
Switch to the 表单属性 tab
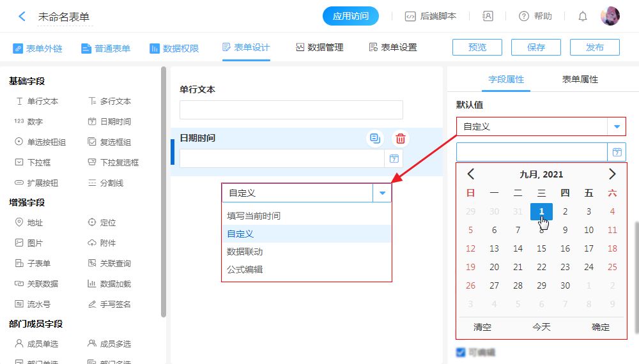tap(580, 80)
